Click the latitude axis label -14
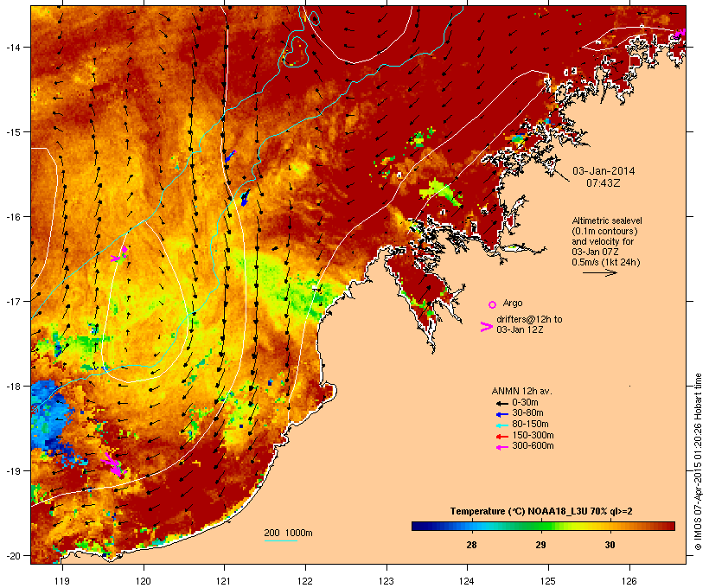This screenshot has height=588, width=709. (x=12, y=47)
